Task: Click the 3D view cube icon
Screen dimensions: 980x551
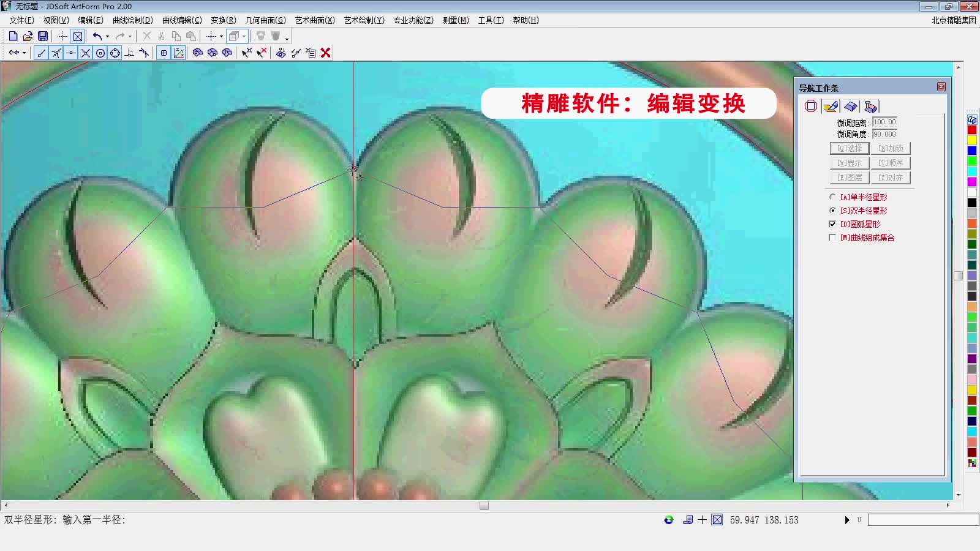Action: [x=235, y=36]
